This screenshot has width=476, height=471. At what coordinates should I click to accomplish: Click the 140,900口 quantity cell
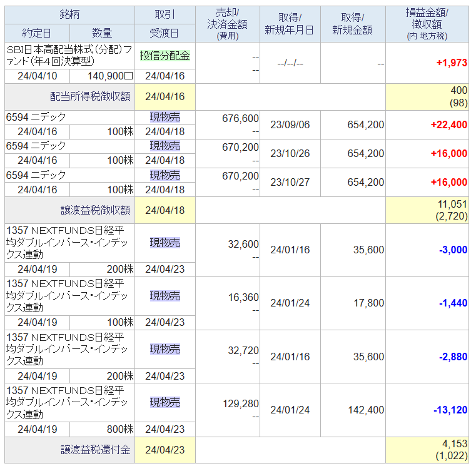click(x=102, y=76)
